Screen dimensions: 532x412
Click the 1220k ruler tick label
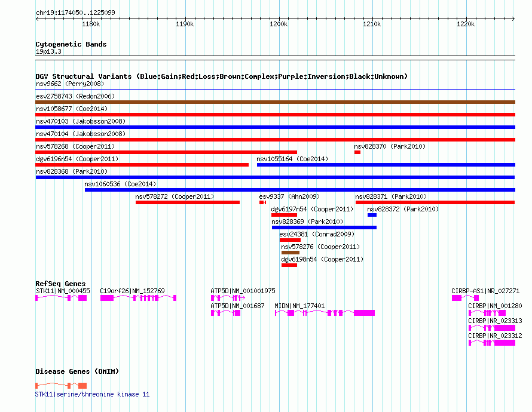click(x=466, y=24)
